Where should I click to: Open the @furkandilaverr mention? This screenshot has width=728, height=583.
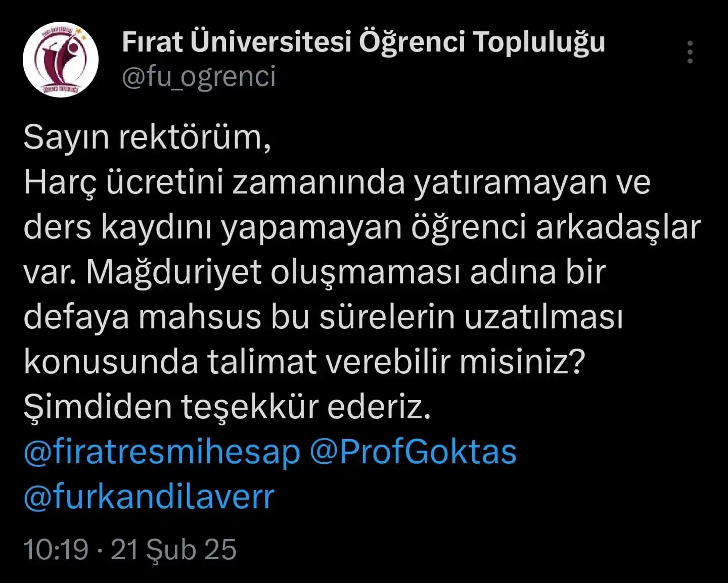(x=149, y=497)
